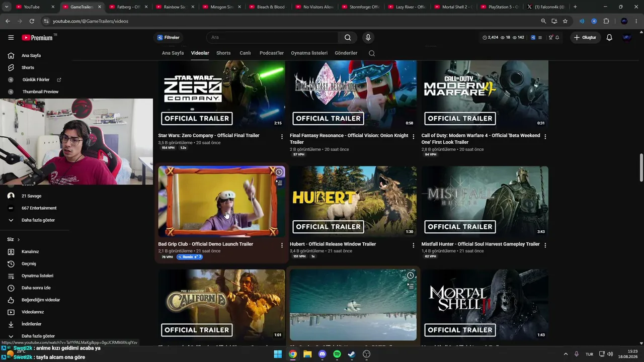Open Beğendiğim videolar in sidebar
This screenshot has height=362, width=644.
(41, 300)
